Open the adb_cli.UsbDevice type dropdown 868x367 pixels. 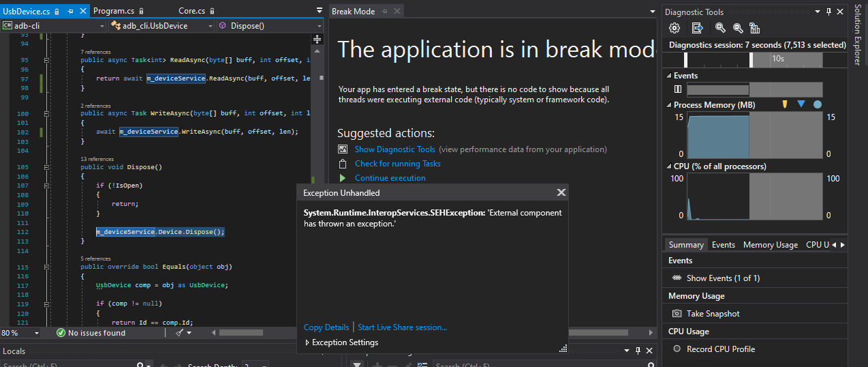pyautogui.click(x=161, y=26)
